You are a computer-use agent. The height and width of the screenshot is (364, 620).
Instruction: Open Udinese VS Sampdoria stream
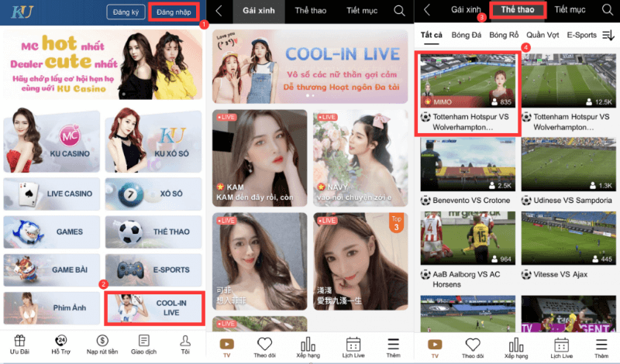(569, 171)
